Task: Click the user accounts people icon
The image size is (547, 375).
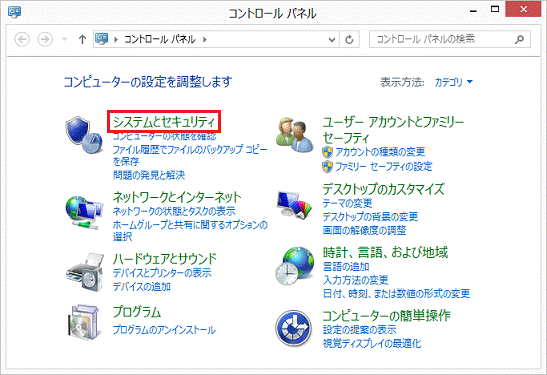Action: click(295, 135)
